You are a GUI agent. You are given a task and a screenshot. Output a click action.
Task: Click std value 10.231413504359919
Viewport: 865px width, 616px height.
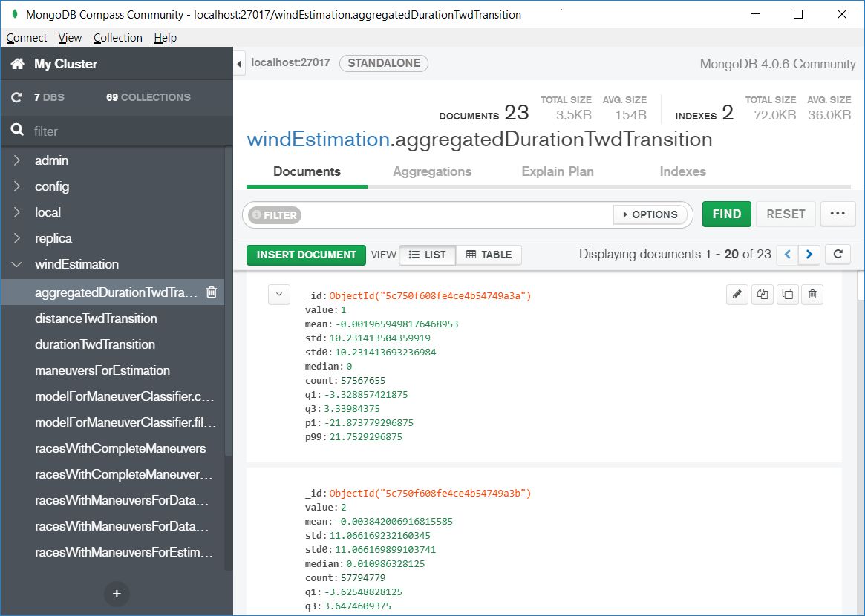[379, 338]
